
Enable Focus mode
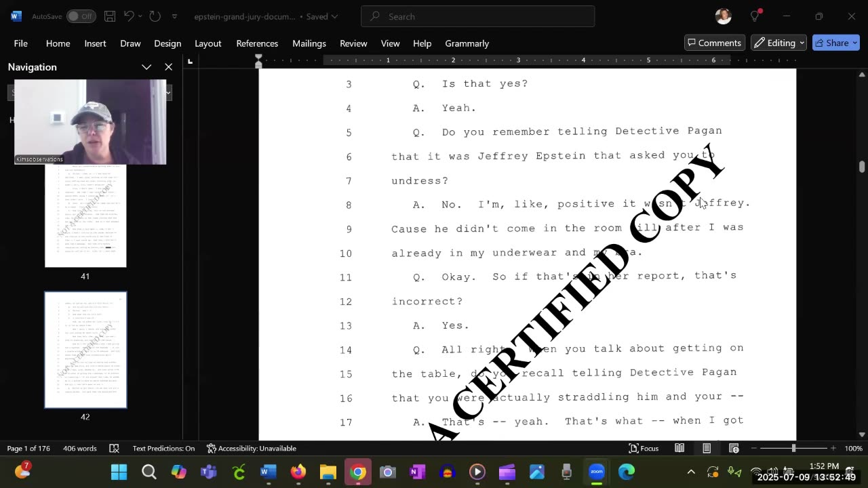click(644, 448)
